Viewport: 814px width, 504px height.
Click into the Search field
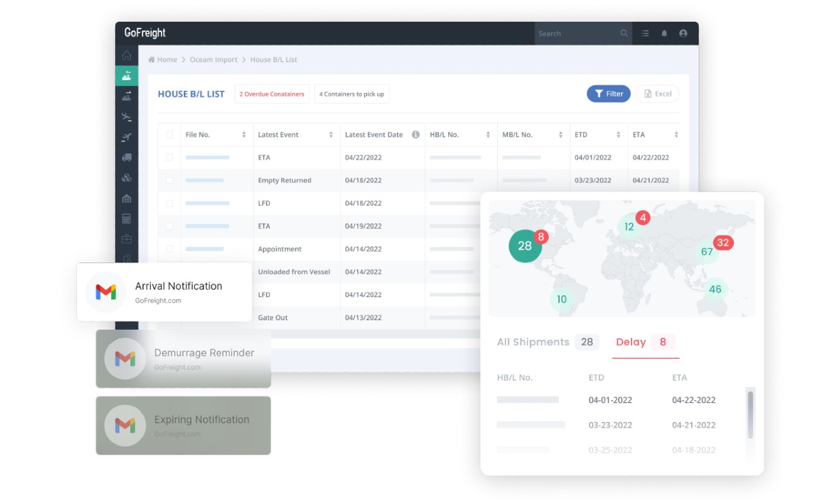point(577,33)
